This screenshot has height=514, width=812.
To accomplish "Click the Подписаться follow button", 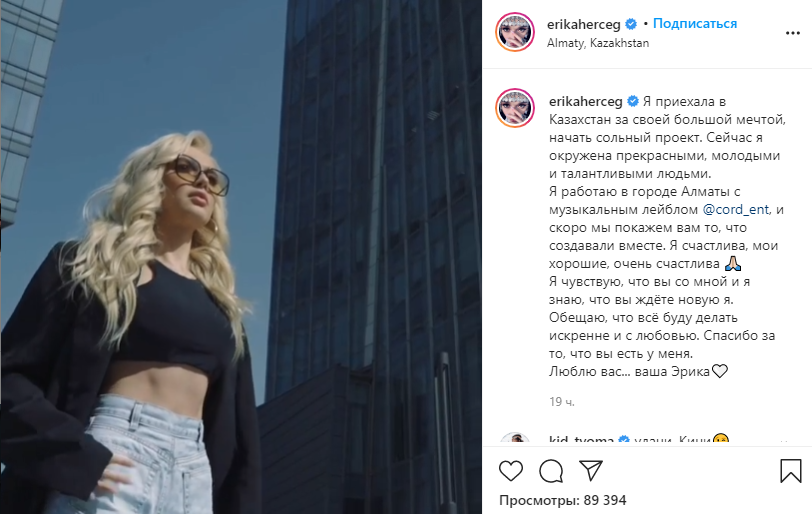I will (694, 24).
